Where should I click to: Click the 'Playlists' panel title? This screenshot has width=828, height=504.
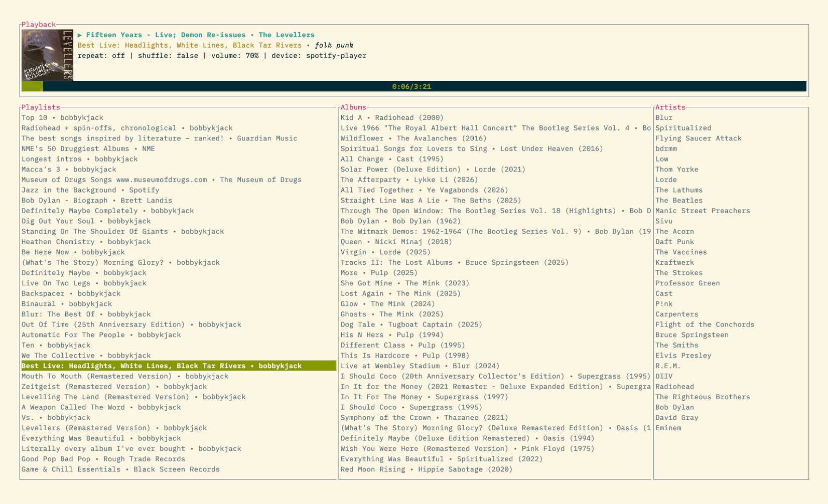[x=41, y=107]
